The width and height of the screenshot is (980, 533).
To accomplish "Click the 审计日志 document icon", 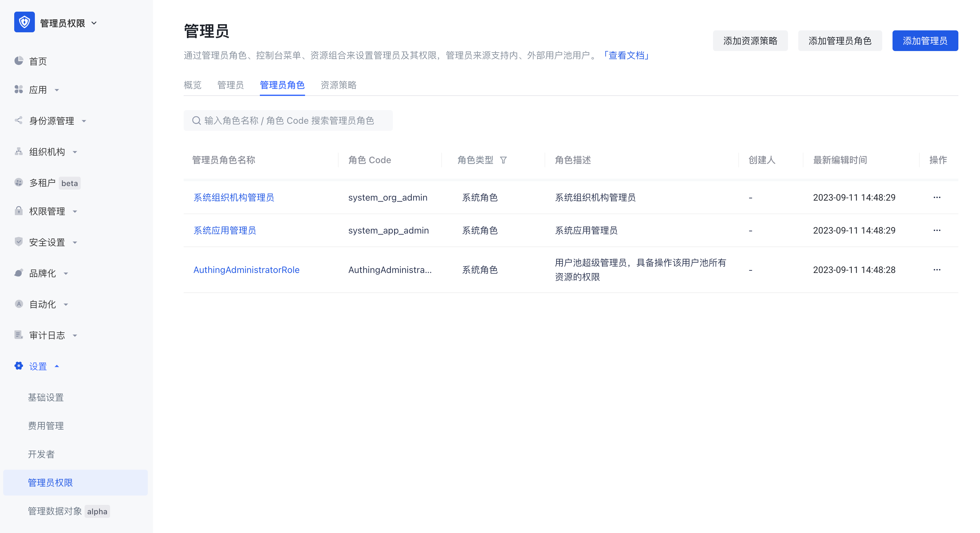I will point(19,335).
